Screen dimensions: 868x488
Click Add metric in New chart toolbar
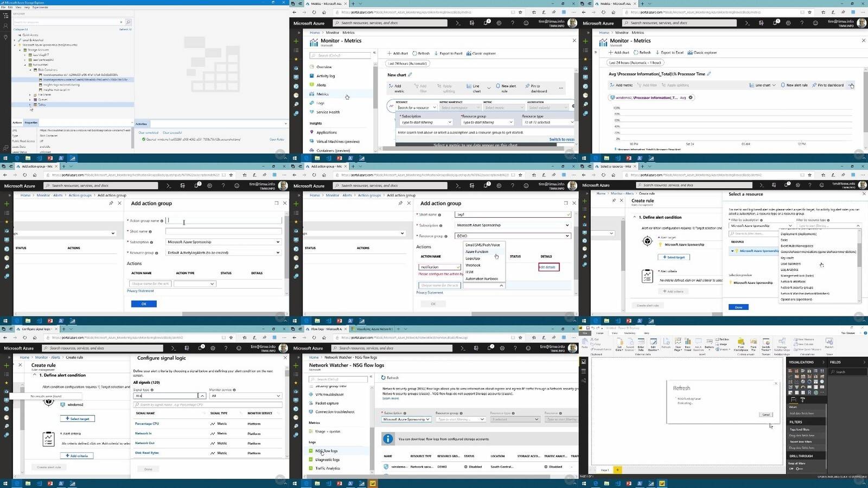[395, 88]
